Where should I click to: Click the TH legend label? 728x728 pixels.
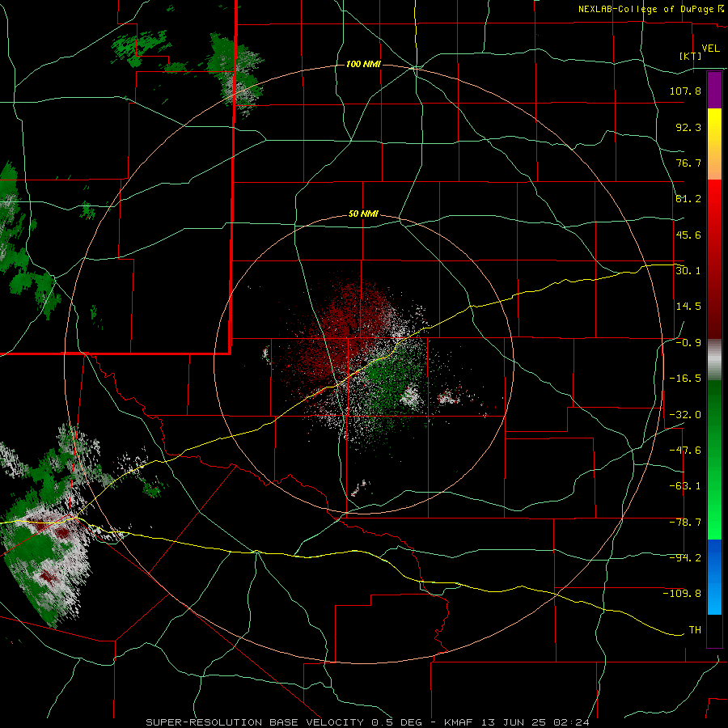coord(695,630)
